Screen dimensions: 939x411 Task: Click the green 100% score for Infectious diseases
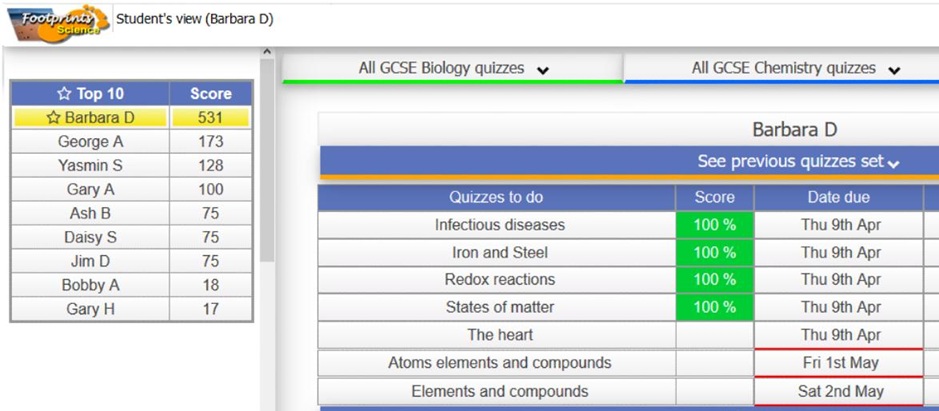714,225
